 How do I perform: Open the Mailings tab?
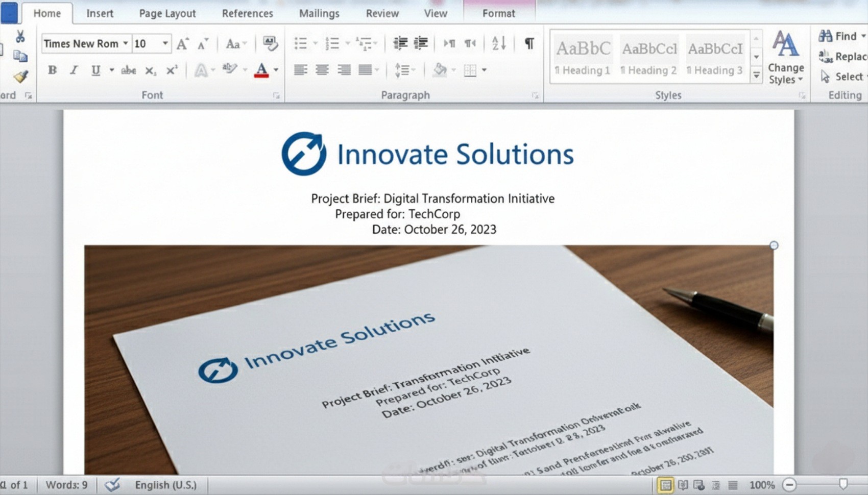(x=319, y=13)
